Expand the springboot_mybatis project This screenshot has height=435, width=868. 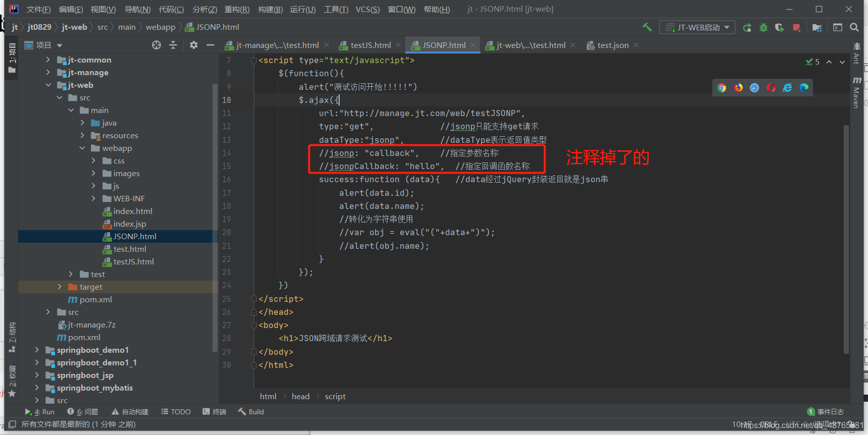37,388
